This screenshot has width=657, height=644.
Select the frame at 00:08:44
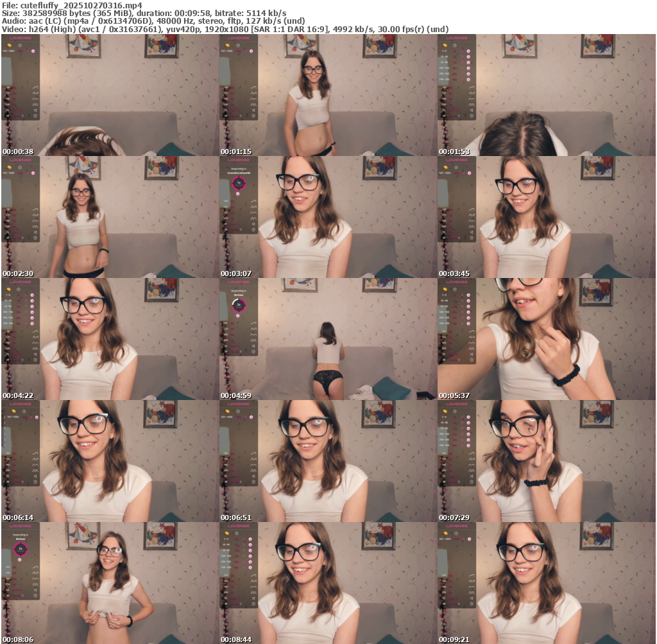328,583
